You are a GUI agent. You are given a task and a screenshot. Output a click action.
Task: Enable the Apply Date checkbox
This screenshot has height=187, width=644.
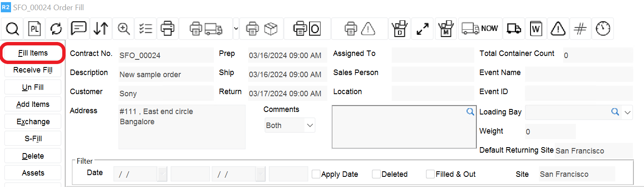point(316,174)
